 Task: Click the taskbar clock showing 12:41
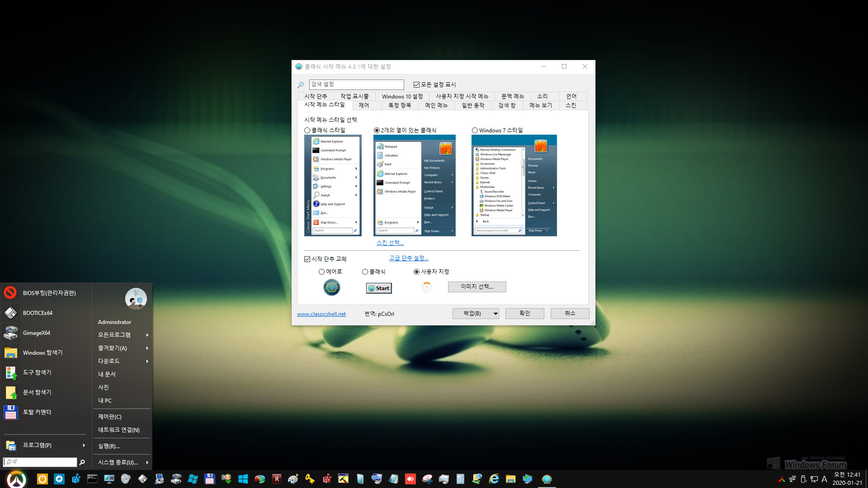pos(847,479)
